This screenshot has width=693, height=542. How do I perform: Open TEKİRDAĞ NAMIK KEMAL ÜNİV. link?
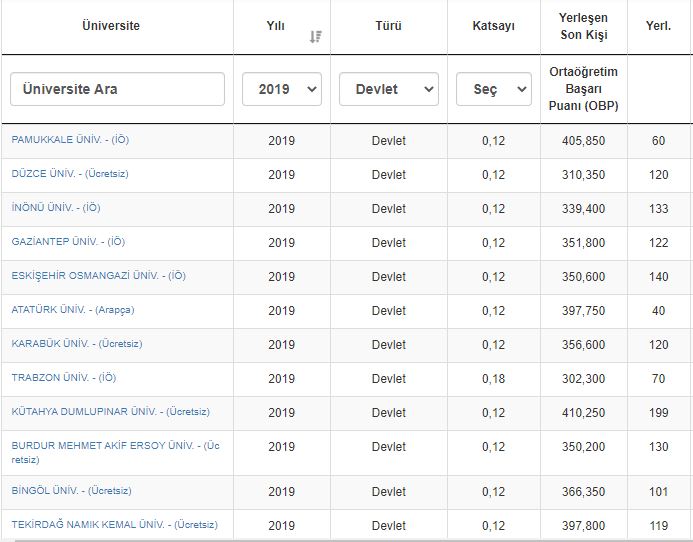coord(114,524)
